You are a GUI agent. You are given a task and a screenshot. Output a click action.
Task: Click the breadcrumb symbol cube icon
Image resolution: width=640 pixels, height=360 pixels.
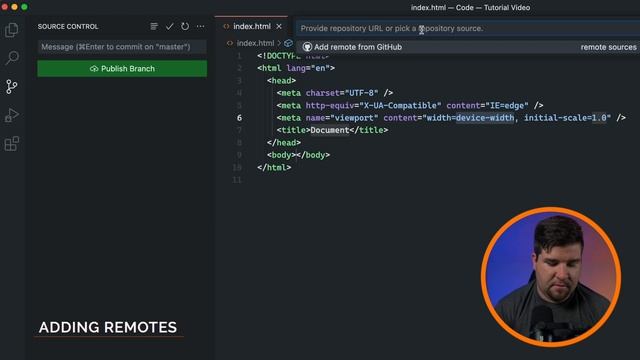[289, 43]
